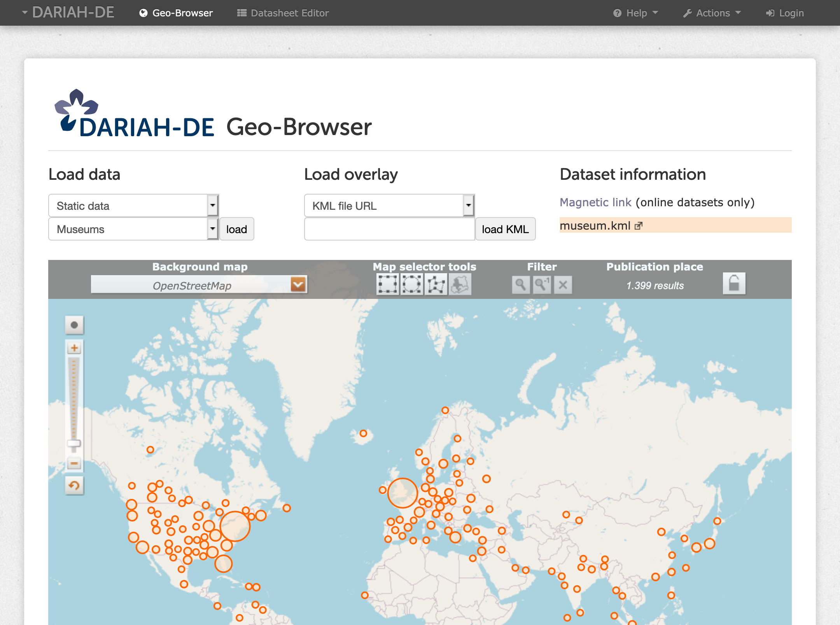Open the Geo-Browser nav item

(176, 13)
